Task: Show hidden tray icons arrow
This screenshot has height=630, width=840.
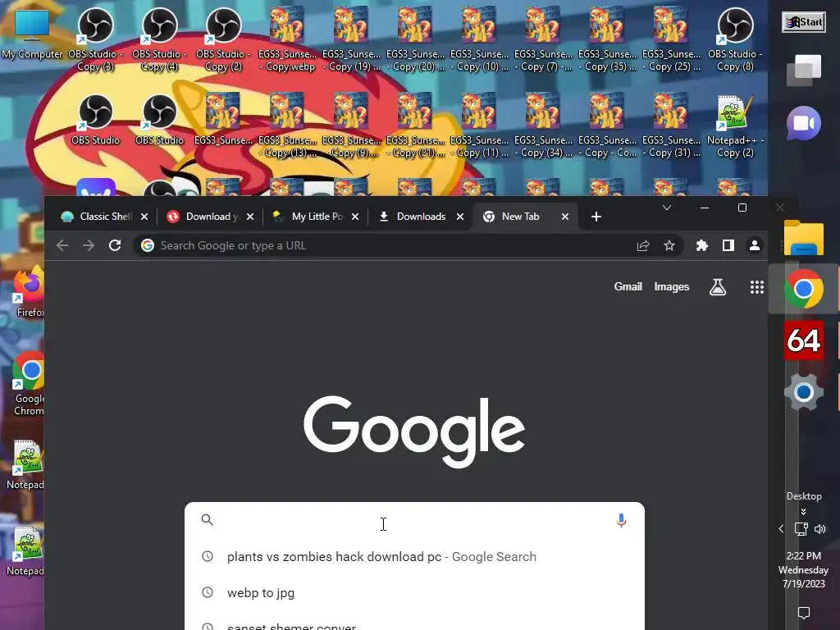Action: pyautogui.click(x=781, y=529)
